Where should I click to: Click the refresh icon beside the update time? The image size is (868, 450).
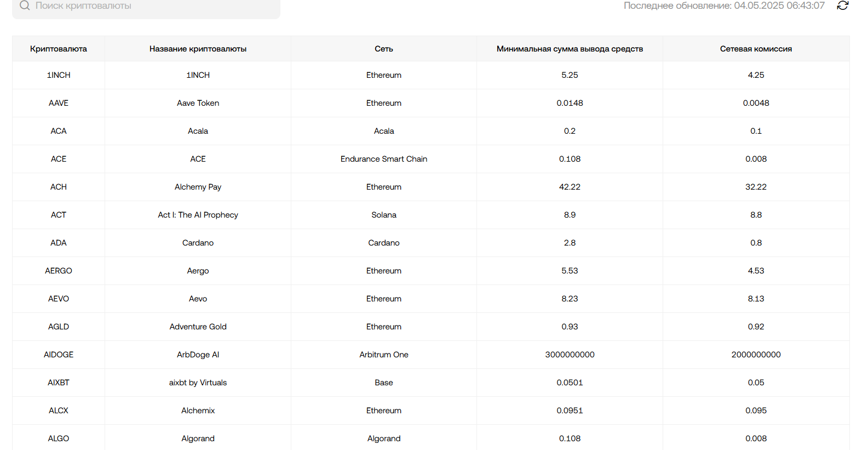pyautogui.click(x=842, y=5)
